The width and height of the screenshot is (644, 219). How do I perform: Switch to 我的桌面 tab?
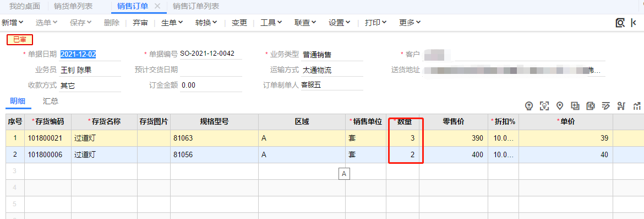25,6
